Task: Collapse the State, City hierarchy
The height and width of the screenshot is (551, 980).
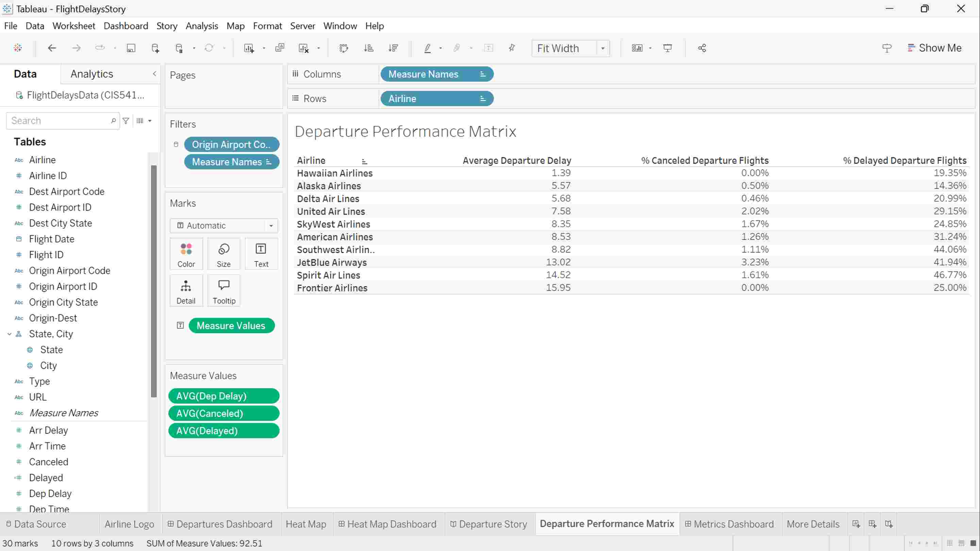Action: coord(10,334)
